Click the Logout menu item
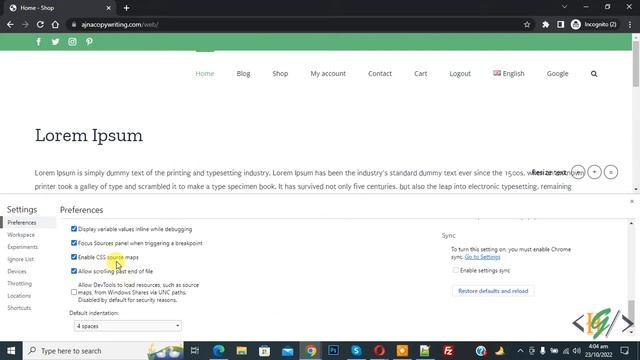The image size is (640, 360). [460, 73]
